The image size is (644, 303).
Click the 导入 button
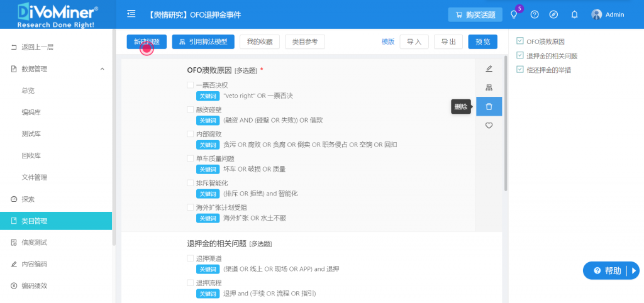[414, 41]
